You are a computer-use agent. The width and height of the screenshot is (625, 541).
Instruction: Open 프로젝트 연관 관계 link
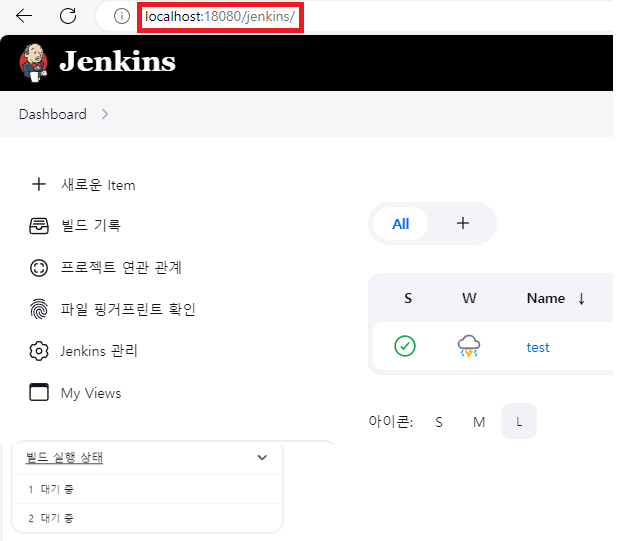(x=121, y=268)
